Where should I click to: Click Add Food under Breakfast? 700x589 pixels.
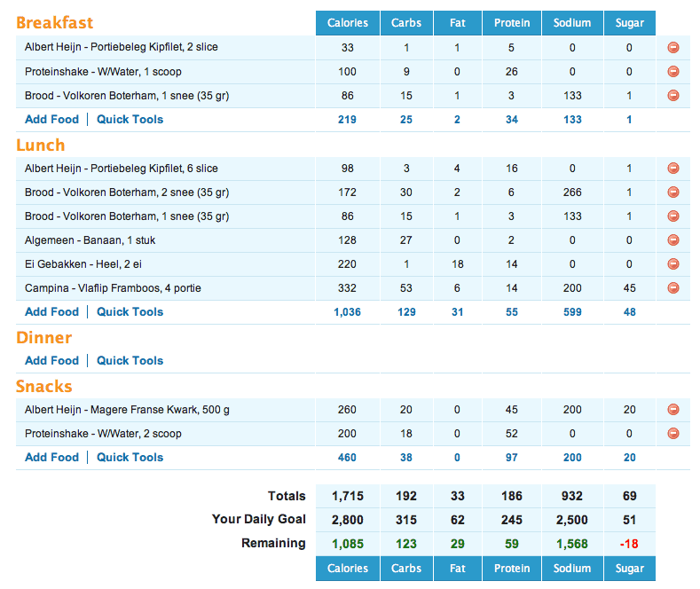(x=51, y=120)
